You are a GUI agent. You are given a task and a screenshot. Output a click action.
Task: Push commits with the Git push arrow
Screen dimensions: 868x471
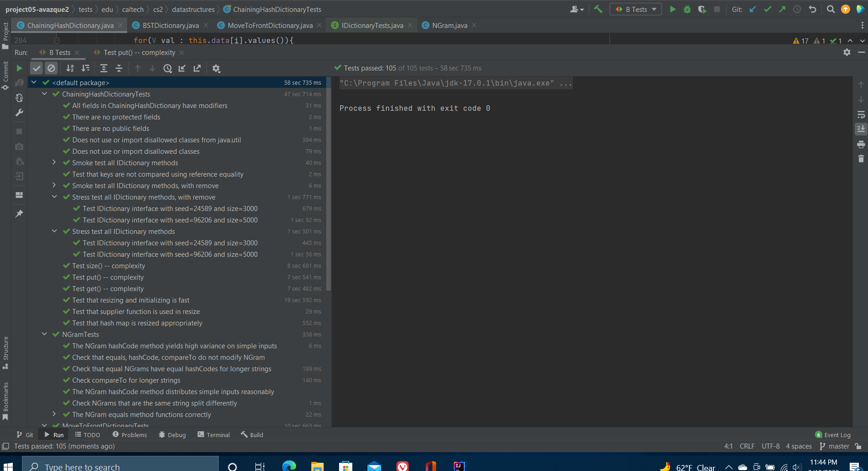(x=782, y=9)
